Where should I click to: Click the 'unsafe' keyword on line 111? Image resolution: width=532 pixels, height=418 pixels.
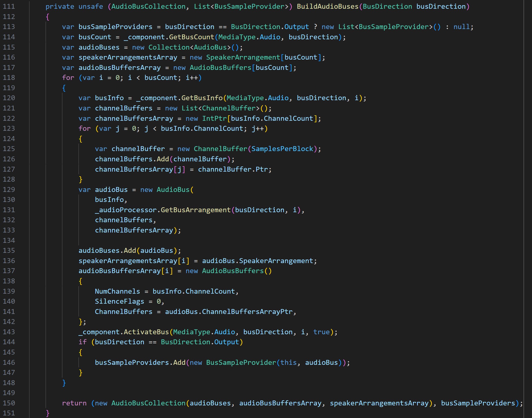point(91,6)
